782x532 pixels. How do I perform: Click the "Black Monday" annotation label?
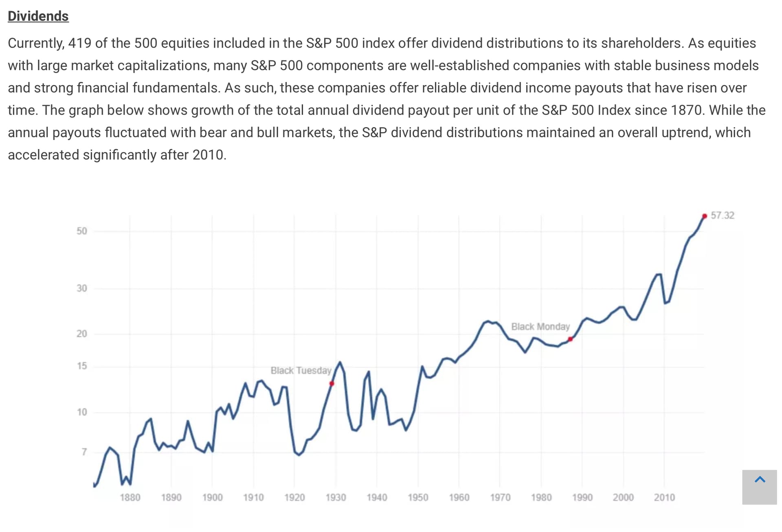click(540, 327)
